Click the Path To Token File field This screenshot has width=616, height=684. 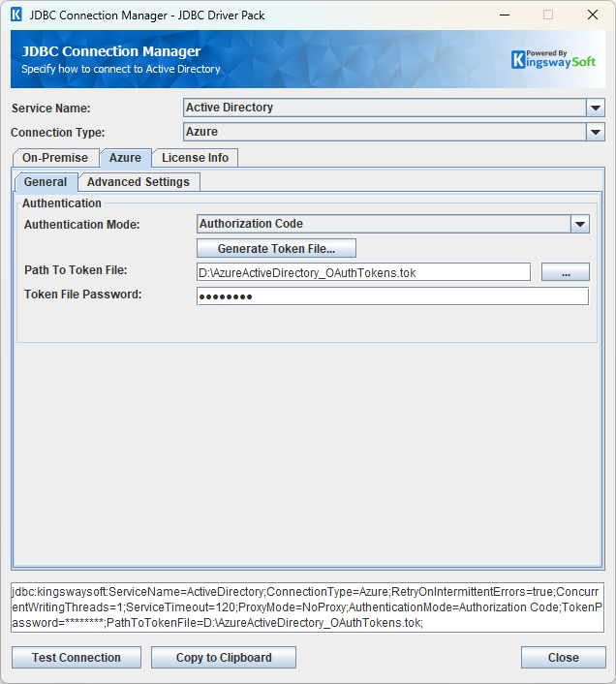click(363, 273)
